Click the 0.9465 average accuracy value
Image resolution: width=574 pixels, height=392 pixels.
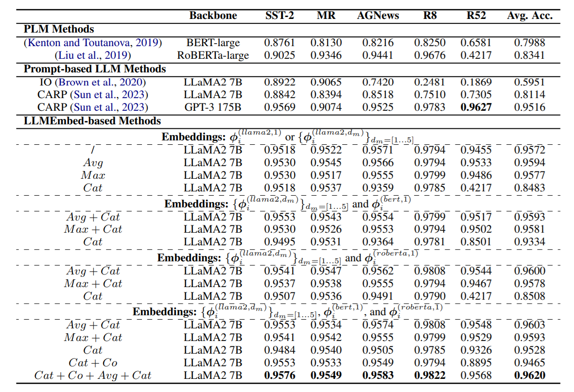[x=530, y=363]
